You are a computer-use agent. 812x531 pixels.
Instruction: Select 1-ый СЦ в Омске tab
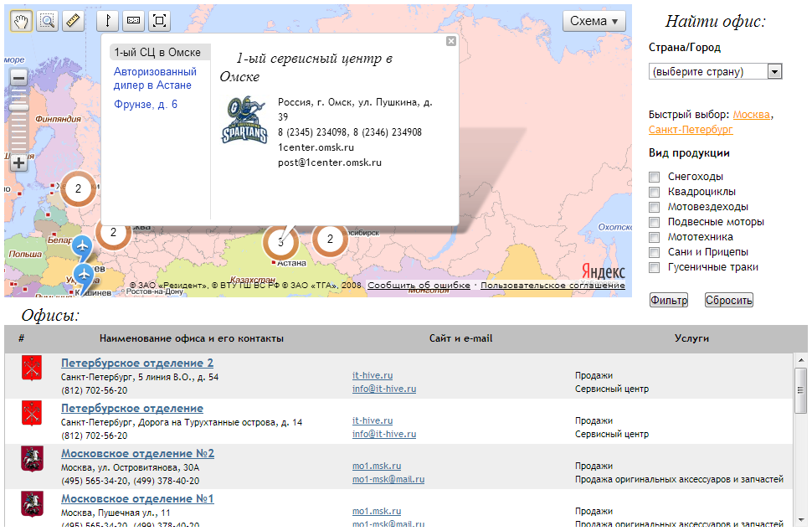pyautogui.click(x=160, y=52)
